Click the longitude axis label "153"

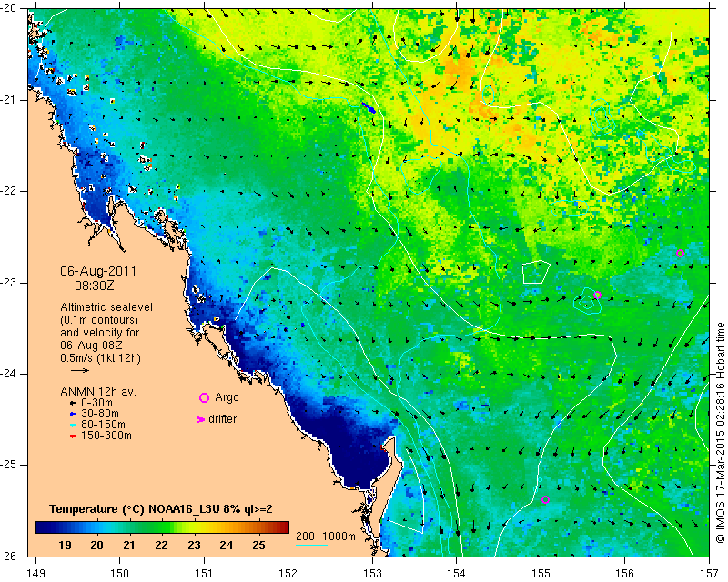tap(372, 574)
